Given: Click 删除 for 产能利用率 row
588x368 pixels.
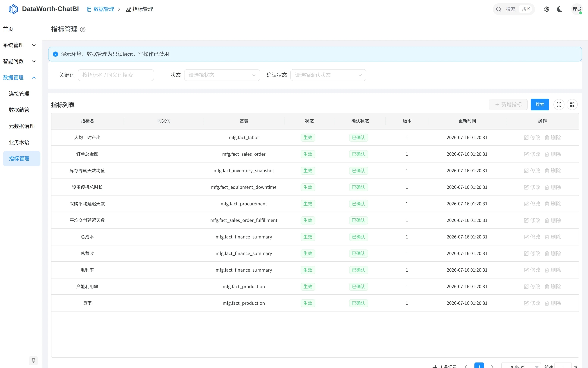Looking at the screenshot, I should pyautogui.click(x=553, y=286).
